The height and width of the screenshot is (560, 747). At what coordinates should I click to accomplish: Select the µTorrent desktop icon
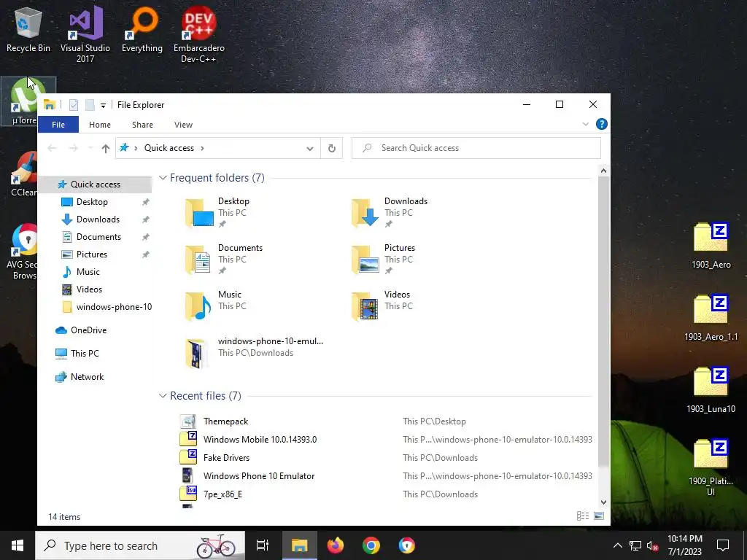coord(24,101)
